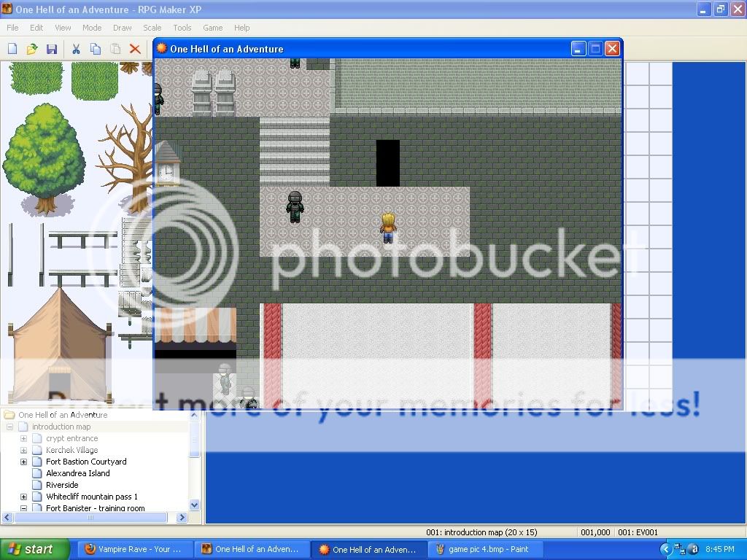Click the black doorway in the wall
The image size is (747, 560).
coord(388,163)
